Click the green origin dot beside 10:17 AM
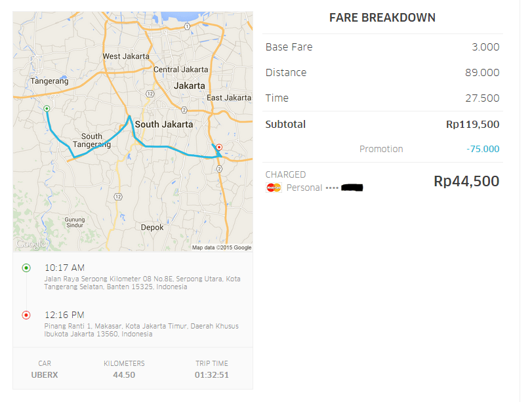The width and height of the screenshot is (532, 402). (26, 268)
